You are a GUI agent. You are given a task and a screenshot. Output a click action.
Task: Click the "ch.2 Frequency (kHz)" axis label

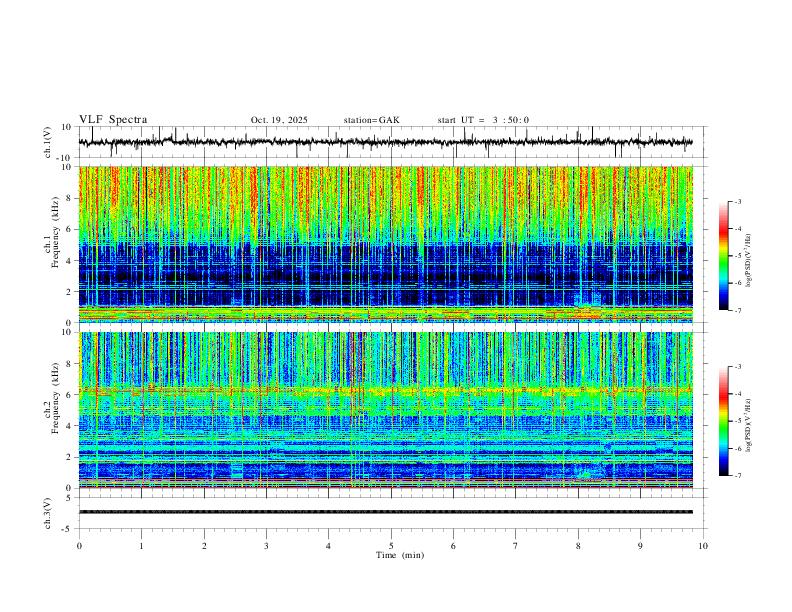[x=52, y=398]
